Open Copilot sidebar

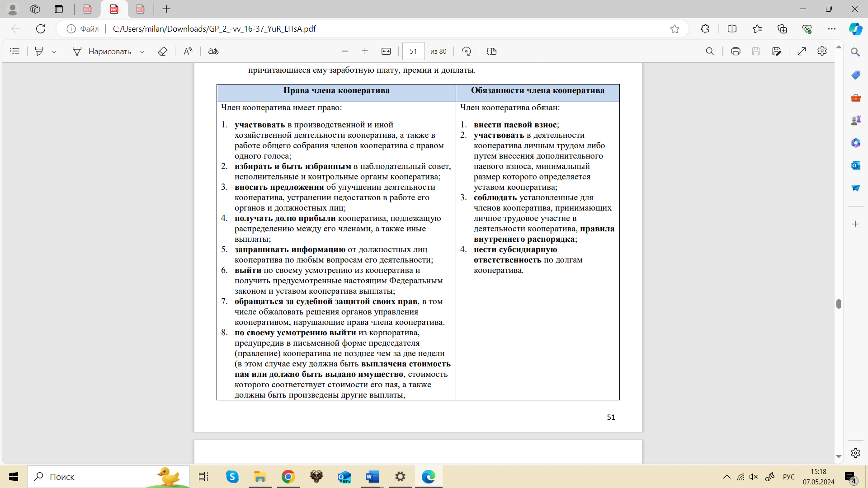[855, 29]
